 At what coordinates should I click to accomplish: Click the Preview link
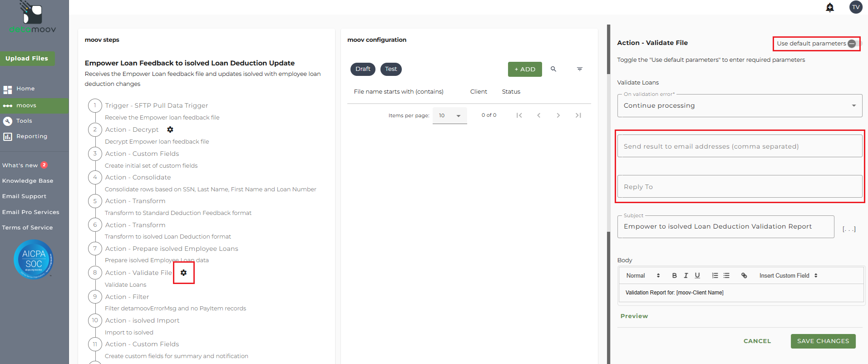(x=634, y=316)
